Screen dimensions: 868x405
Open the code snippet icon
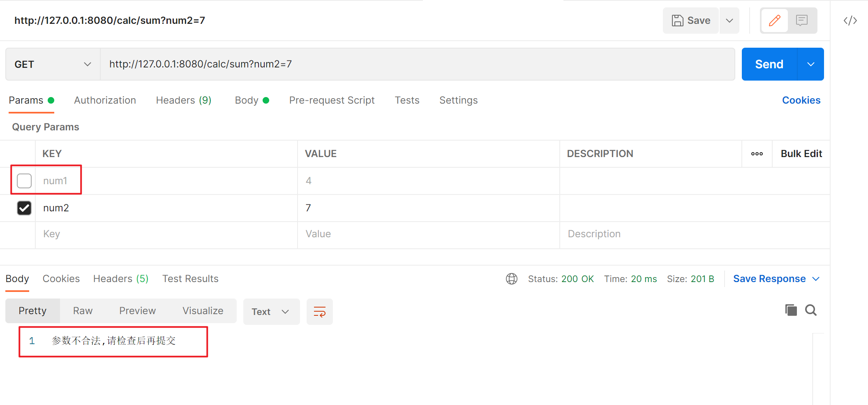[x=850, y=21]
